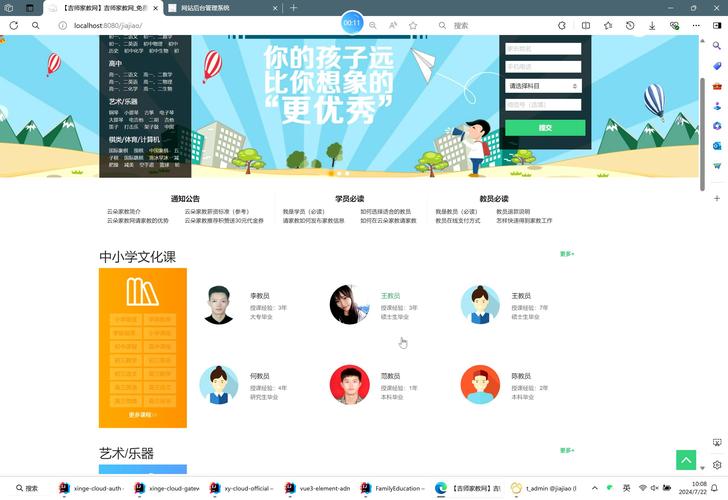
Task: Open the 范教员 teacher avatar
Action: [349, 385]
